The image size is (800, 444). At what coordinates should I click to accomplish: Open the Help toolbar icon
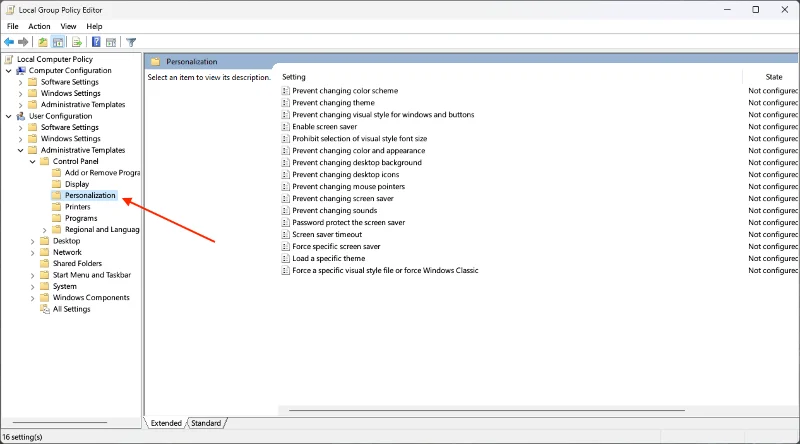[x=96, y=42]
